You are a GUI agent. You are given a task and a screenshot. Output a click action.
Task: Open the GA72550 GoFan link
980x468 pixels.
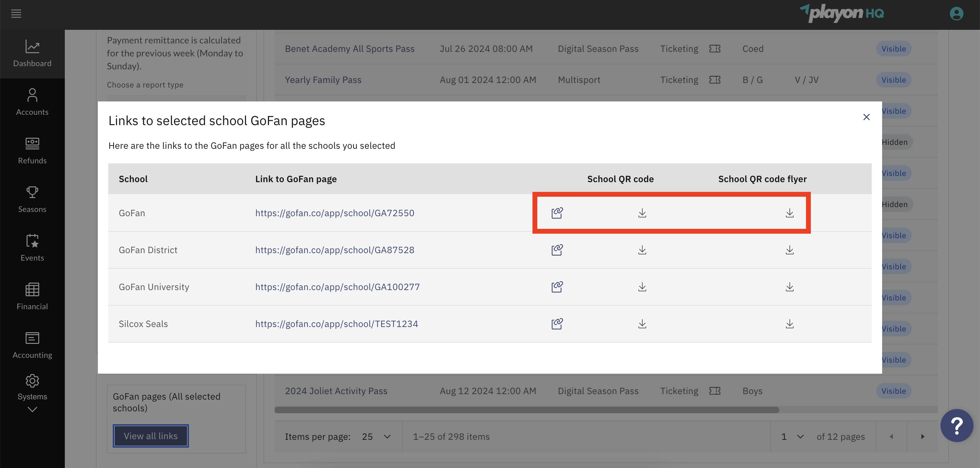point(335,213)
